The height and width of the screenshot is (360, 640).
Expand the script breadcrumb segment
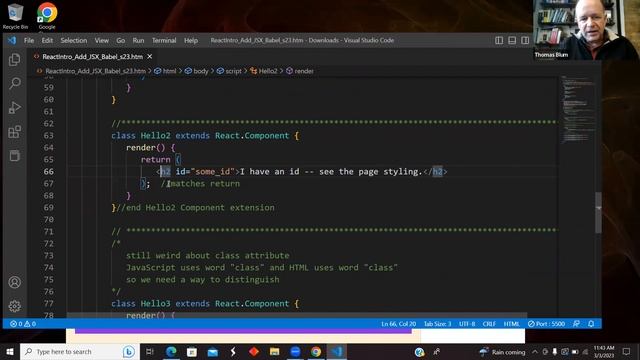pyautogui.click(x=229, y=71)
